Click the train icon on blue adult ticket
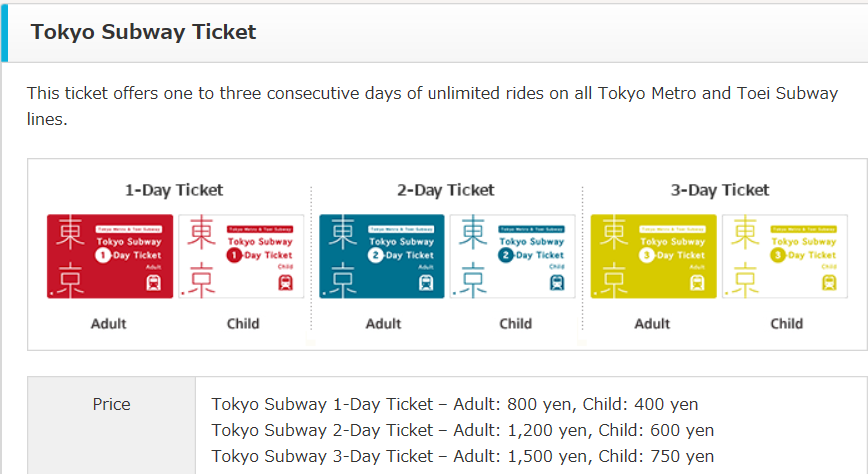Screen dimensions: 868x474 [x=426, y=283]
